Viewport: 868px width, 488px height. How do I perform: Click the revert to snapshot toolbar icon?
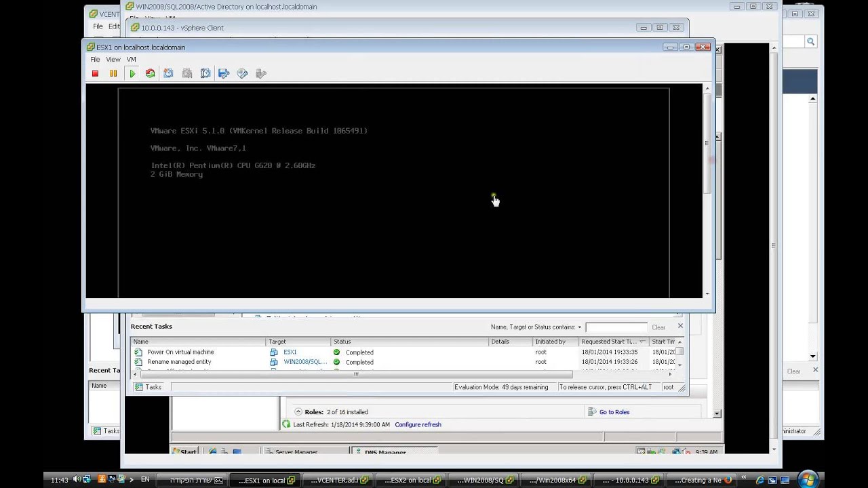[187, 73]
